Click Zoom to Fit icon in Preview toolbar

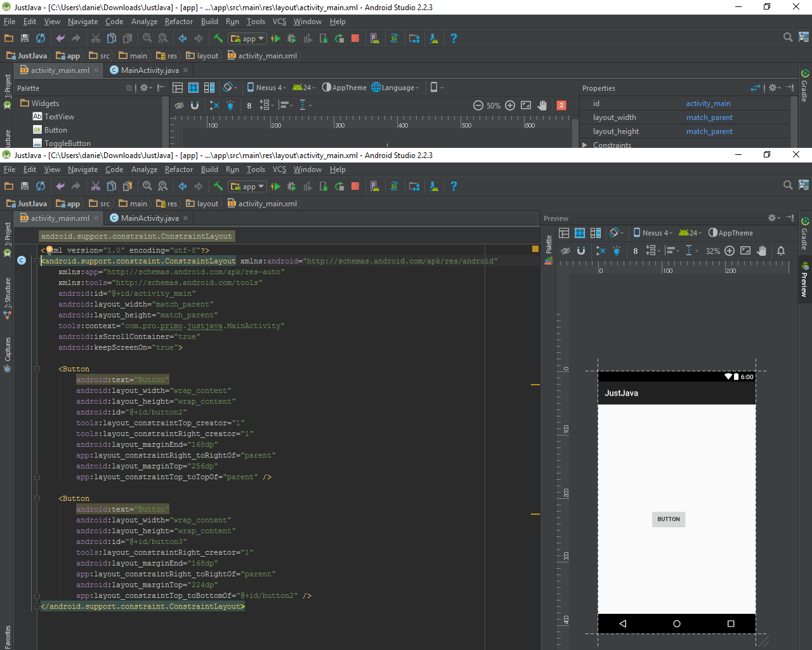point(745,251)
